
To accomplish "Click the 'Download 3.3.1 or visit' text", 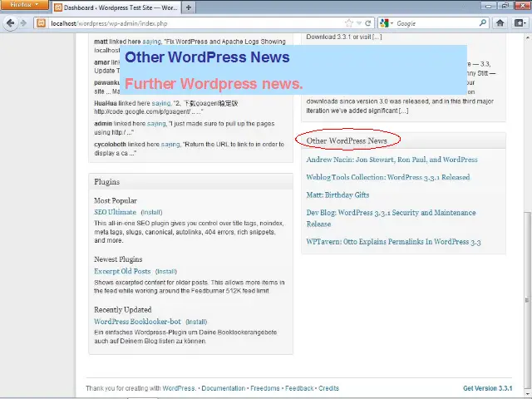I will (344, 37).
